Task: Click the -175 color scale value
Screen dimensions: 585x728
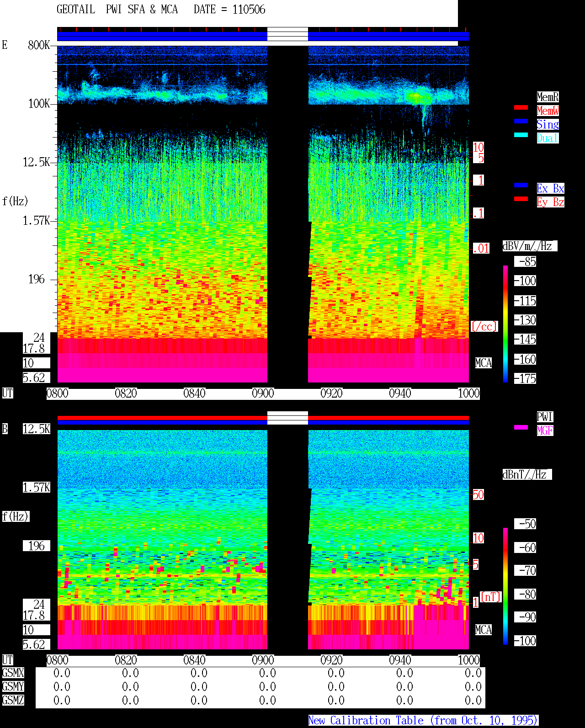Action: [x=525, y=378]
